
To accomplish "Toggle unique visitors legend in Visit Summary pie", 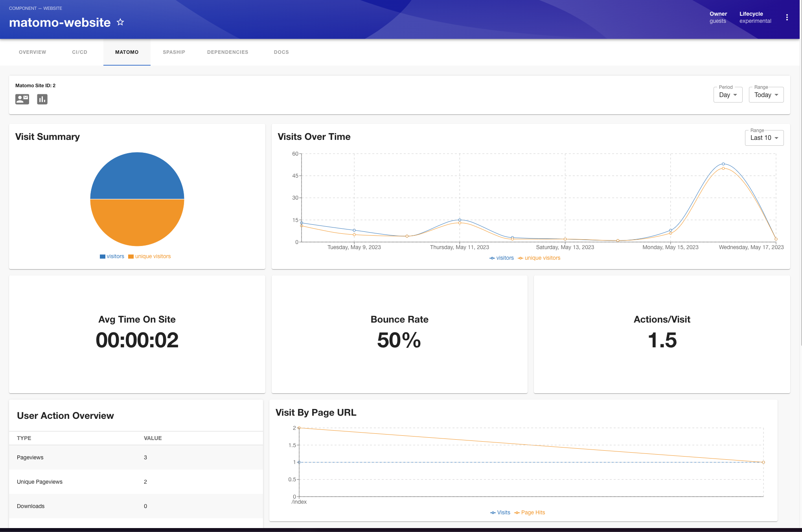I will click(149, 256).
